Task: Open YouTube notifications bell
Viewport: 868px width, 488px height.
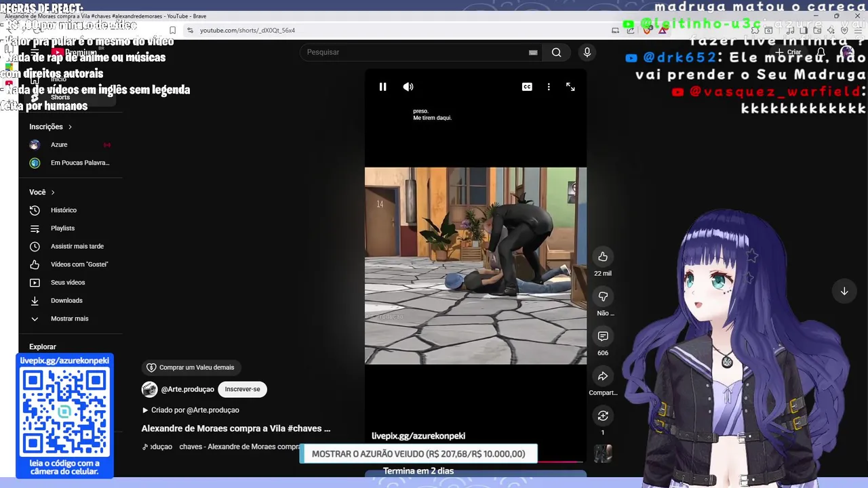Action: [x=821, y=52]
